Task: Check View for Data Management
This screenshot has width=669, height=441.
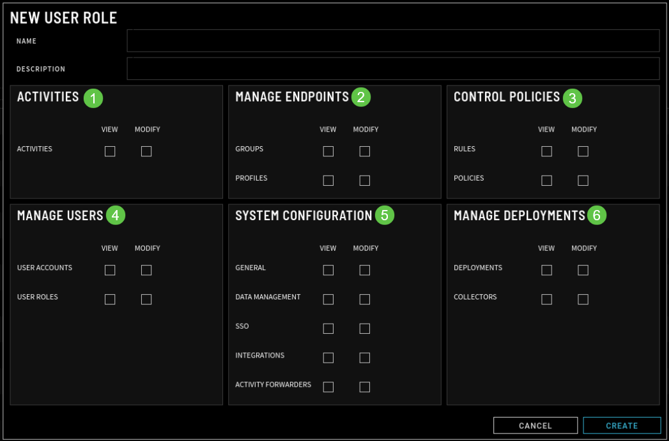Action: (328, 299)
